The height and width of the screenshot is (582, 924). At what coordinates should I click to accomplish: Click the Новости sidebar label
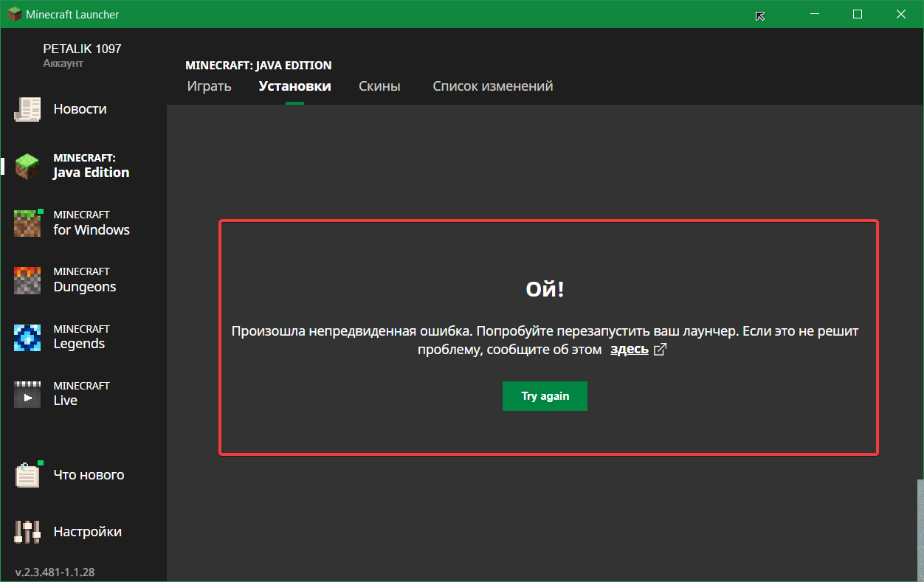pos(80,109)
